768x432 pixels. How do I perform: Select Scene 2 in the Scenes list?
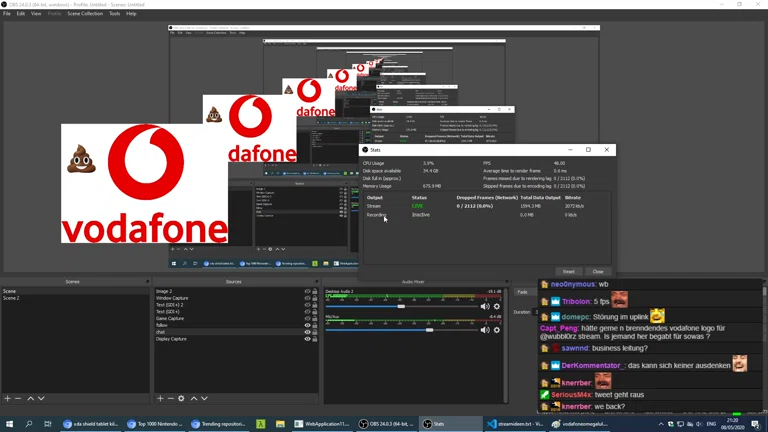(x=12, y=298)
